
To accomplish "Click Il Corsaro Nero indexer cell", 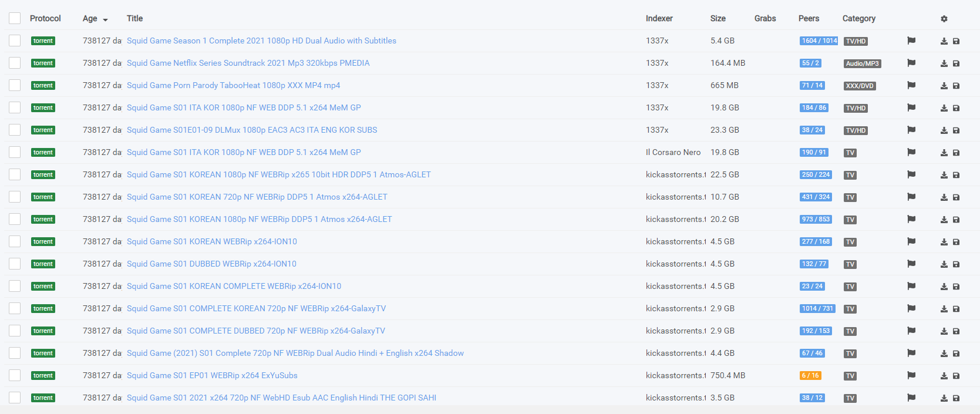I will [x=673, y=152].
